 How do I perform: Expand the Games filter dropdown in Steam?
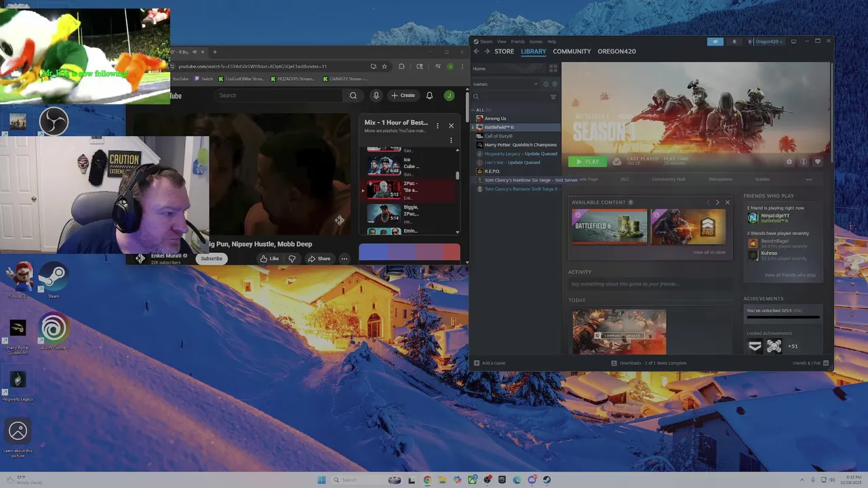pos(505,84)
